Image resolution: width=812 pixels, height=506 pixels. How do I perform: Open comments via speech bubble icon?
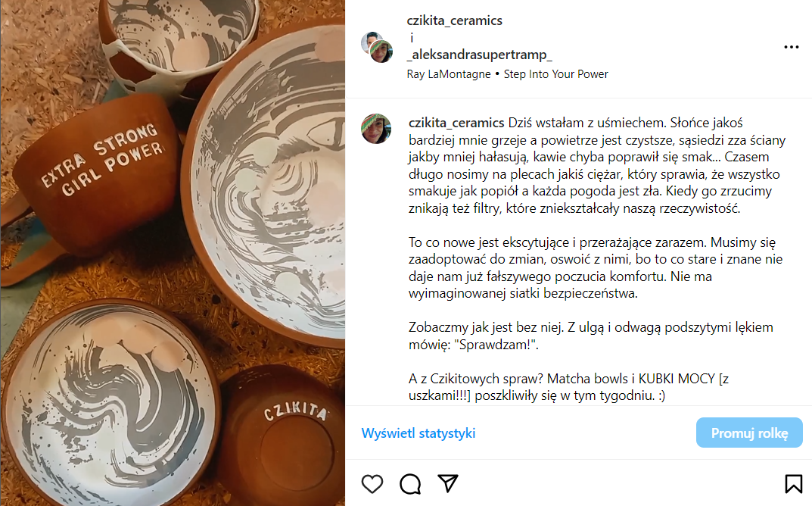[x=410, y=484]
